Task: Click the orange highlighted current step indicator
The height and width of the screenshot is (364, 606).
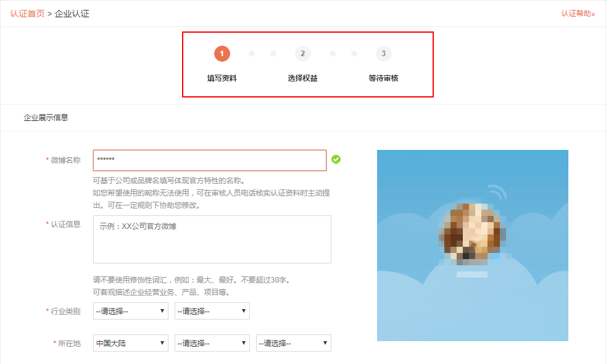Action: 222,54
